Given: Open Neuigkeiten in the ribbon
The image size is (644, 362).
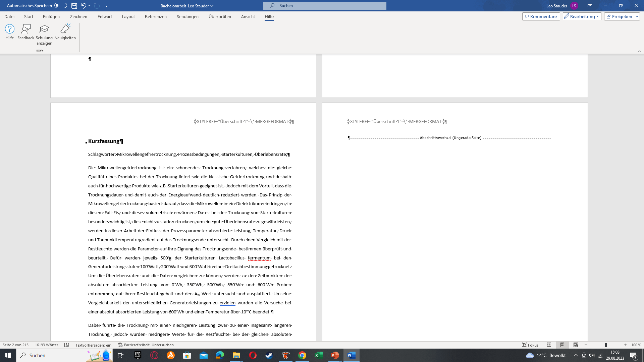Looking at the screenshot, I should click(65, 29).
